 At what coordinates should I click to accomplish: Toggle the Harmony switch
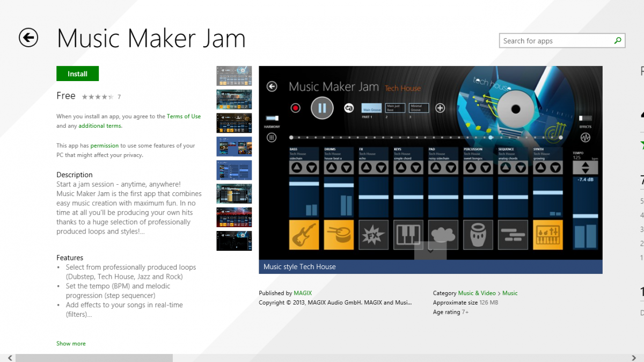pyautogui.click(x=272, y=118)
